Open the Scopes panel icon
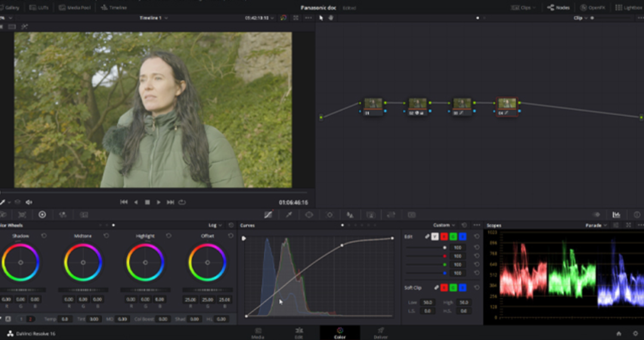 [616, 214]
